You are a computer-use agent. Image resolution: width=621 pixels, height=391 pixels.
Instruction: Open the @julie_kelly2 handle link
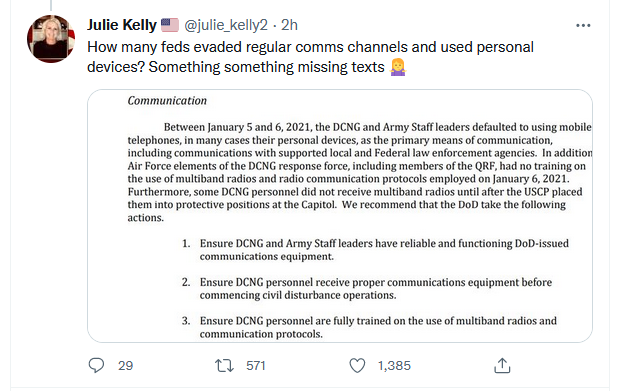[226, 25]
